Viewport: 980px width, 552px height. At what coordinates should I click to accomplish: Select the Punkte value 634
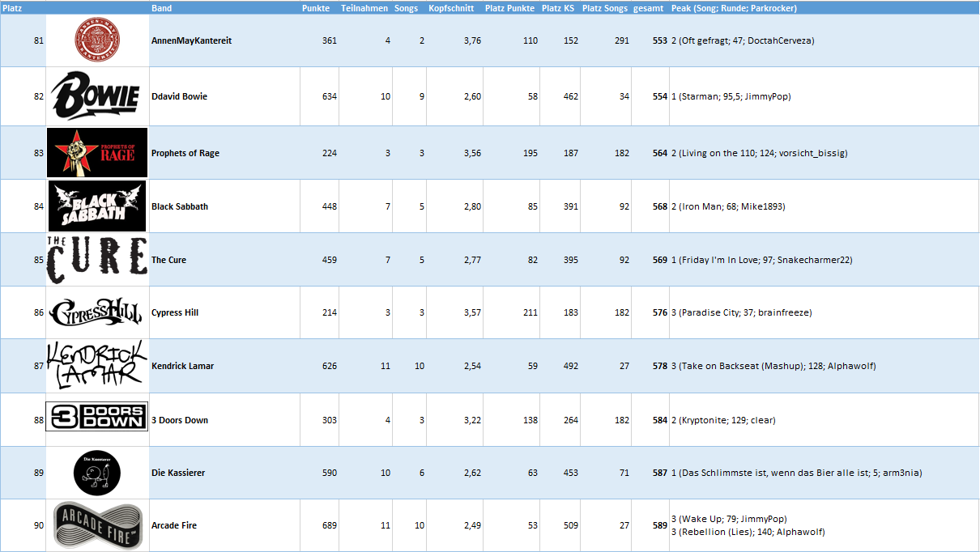(x=330, y=96)
